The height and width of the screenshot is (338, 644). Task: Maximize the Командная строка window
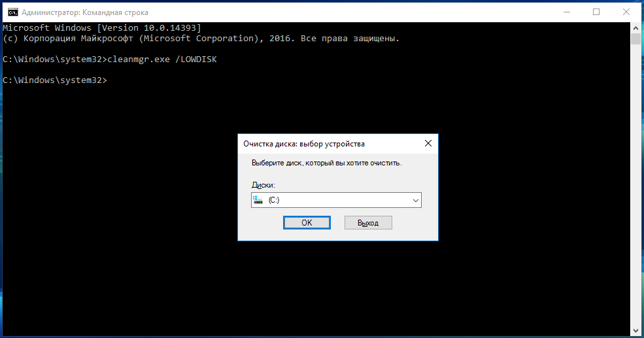(x=596, y=12)
